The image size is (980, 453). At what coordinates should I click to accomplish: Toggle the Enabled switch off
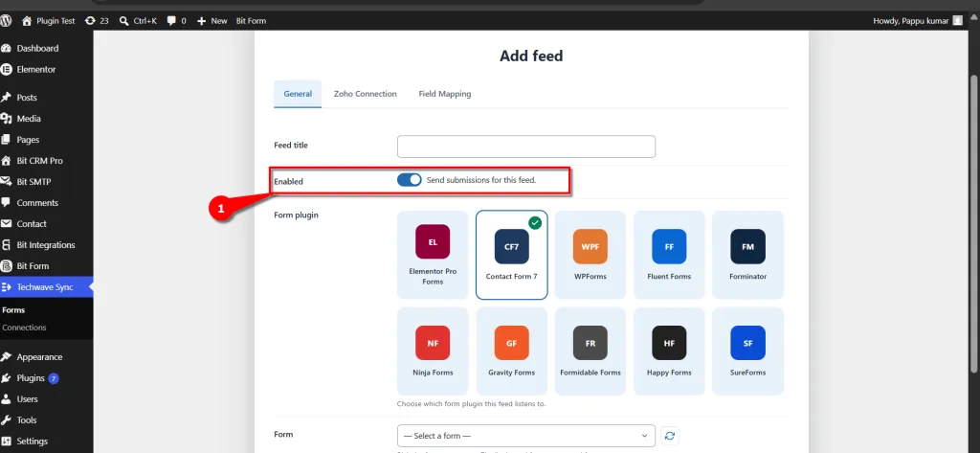click(x=410, y=180)
